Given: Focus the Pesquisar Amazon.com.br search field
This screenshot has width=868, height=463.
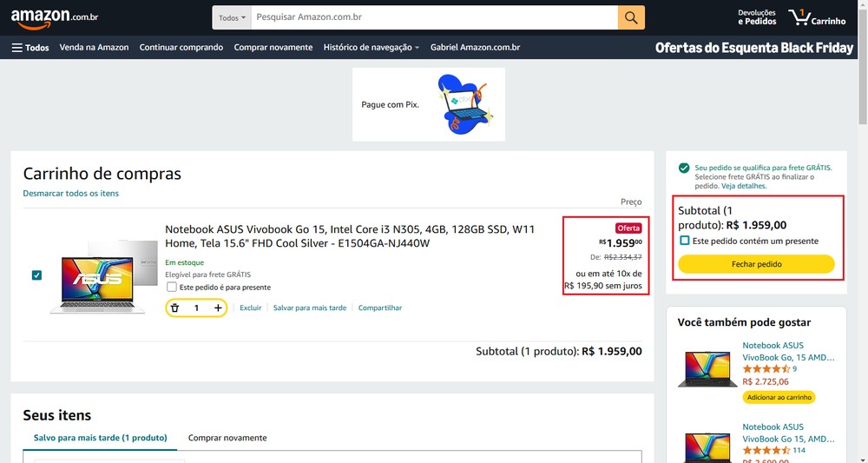Looking at the screenshot, I should [x=435, y=17].
